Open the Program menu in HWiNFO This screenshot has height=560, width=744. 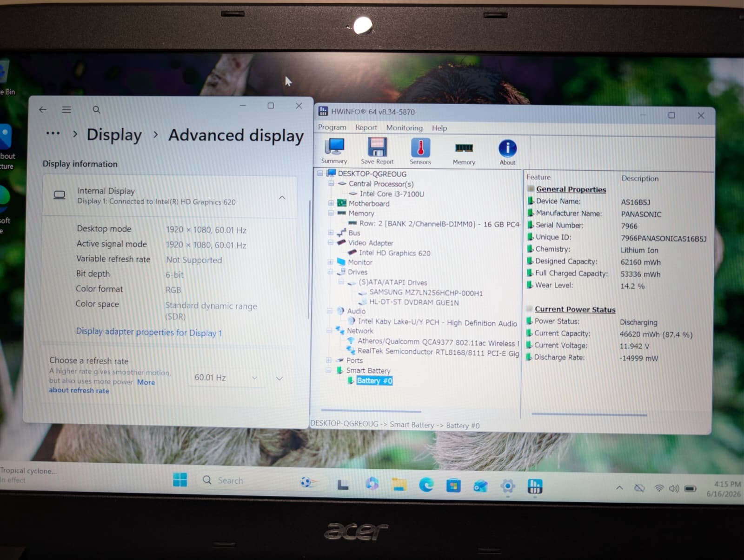332,127
